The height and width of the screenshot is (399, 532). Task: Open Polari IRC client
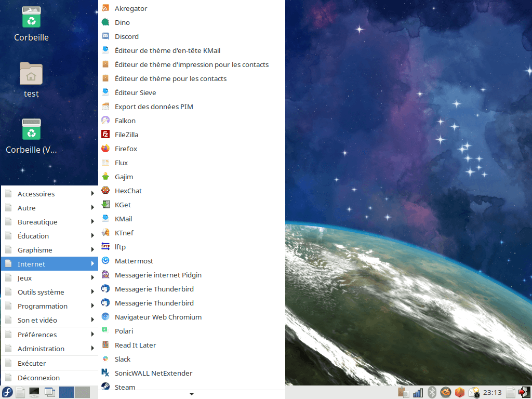click(x=191, y=331)
